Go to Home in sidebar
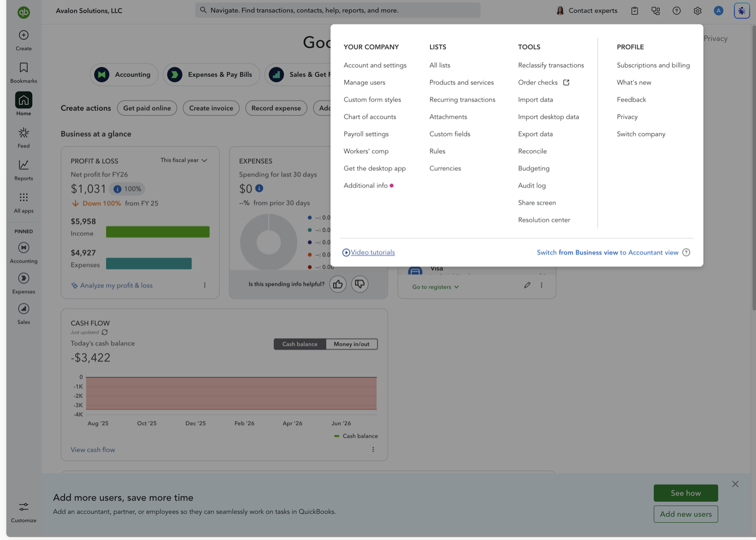 tap(24, 104)
